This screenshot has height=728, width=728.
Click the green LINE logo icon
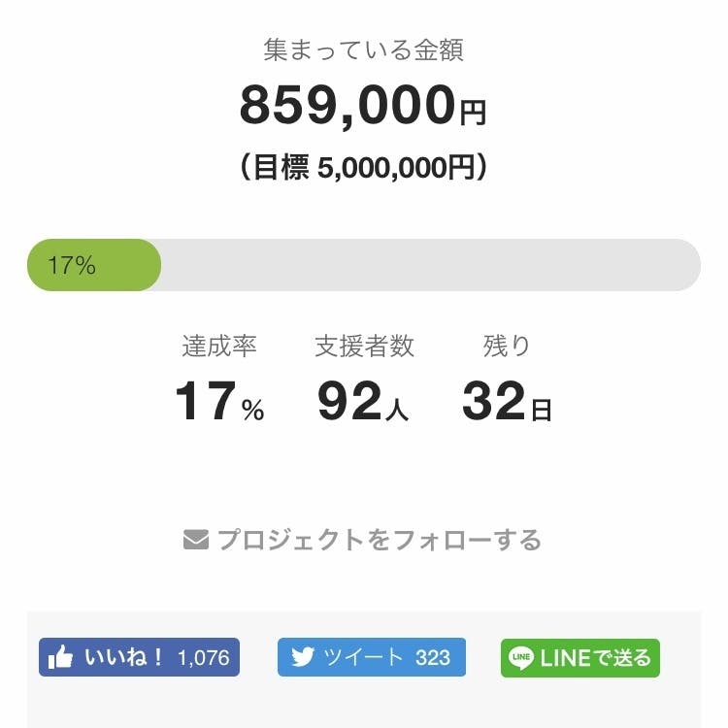click(521, 658)
